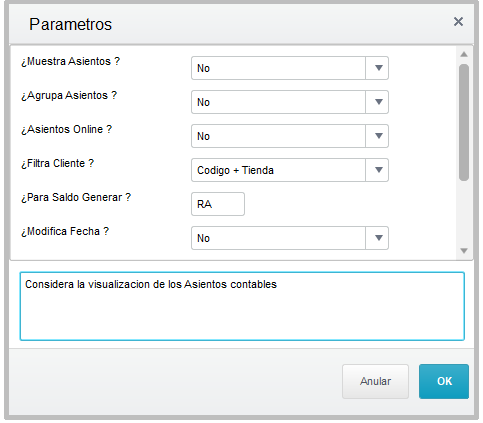Click the ¿Para Saldo Generar? RA field
483x423 pixels.
click(x=218, y=204)
